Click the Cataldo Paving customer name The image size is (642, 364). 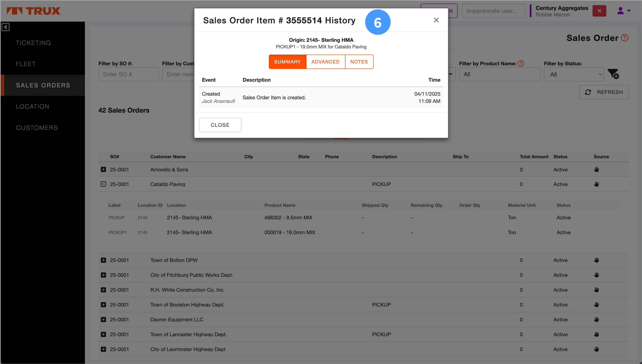pyautogui.click(x=168, y=184)
